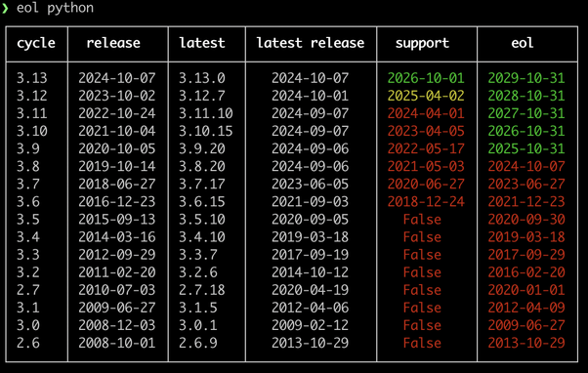
Task: Click the eol date 2025-10-31
Action: (526, 148)
